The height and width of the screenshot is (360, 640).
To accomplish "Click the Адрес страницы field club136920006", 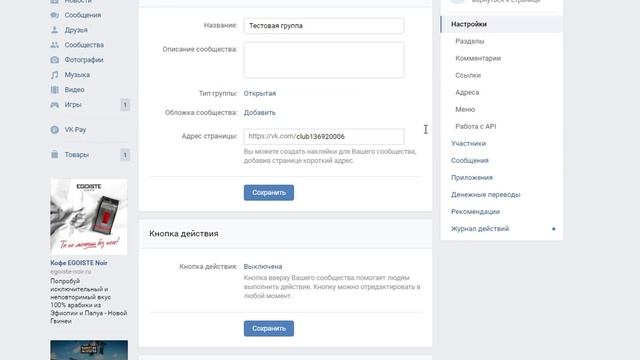I will coord(324,136).
